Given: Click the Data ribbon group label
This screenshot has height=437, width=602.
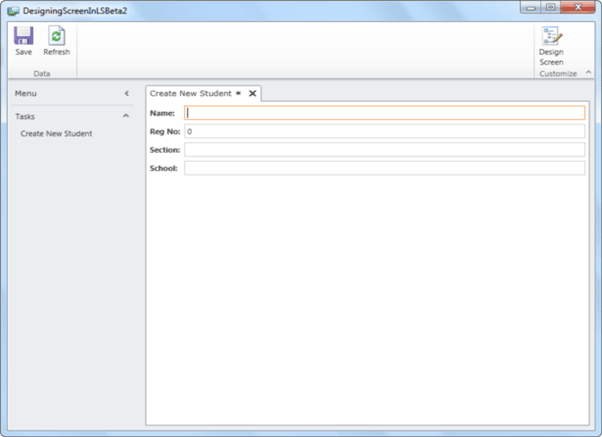Looking at the screenshot, I should point(41,73).
